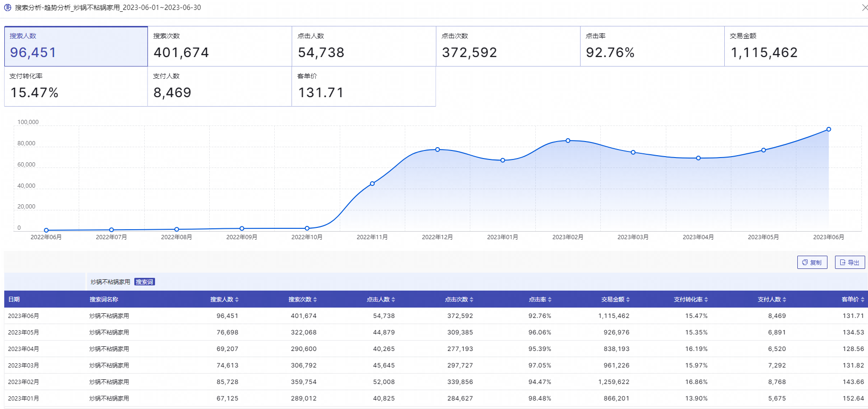Show 交易金额 metric in chart
Viewport: 868px width, 409px height.
[x=796, y=46]
